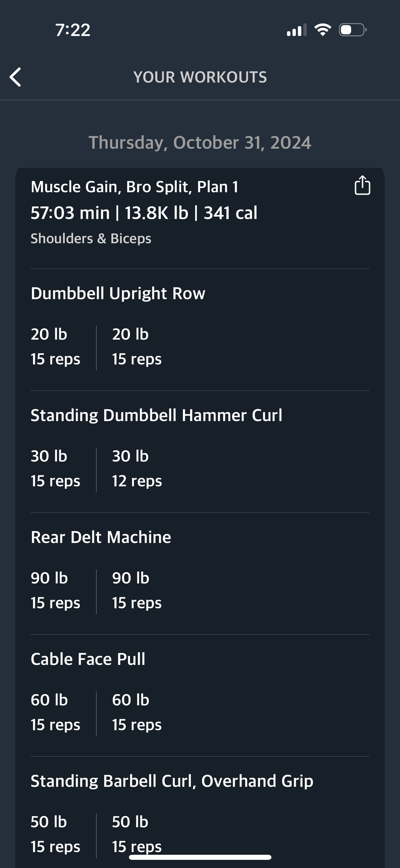
Task: Tap the 7:22 clock in status bar
Action: pyautogui.click(x=73, y=30)
